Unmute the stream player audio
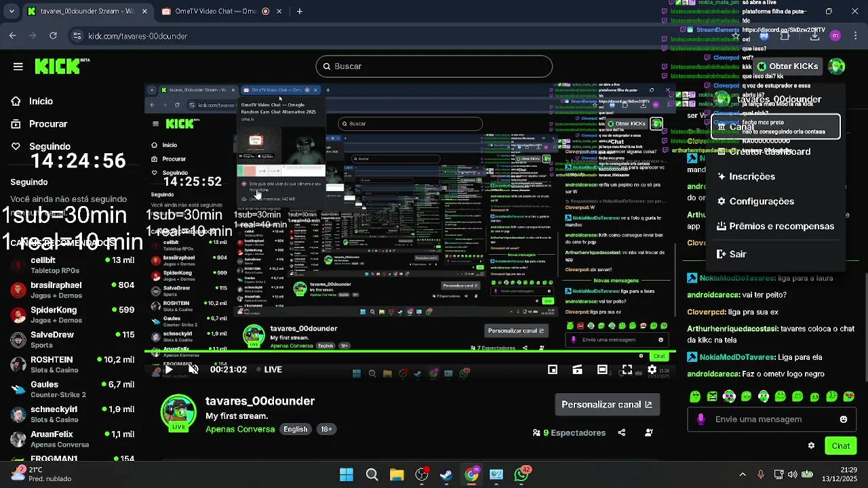This screenshot has width=868, height=488. (x=193, y=369)
